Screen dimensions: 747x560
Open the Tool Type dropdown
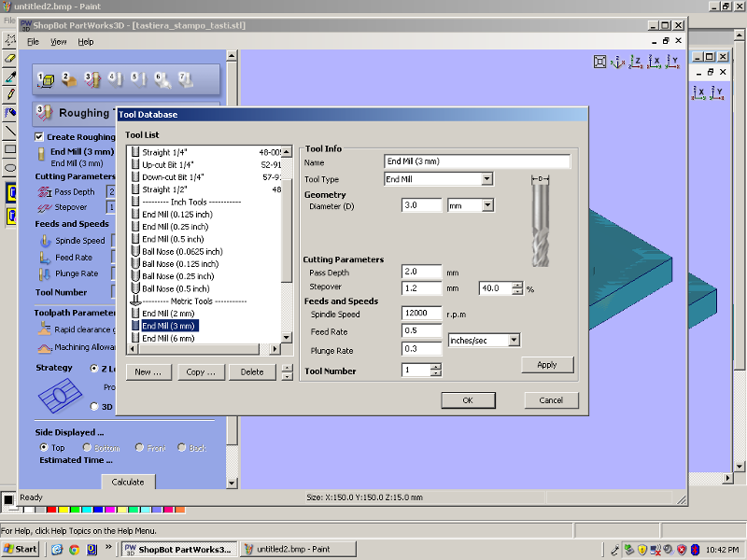pos(486,179)
